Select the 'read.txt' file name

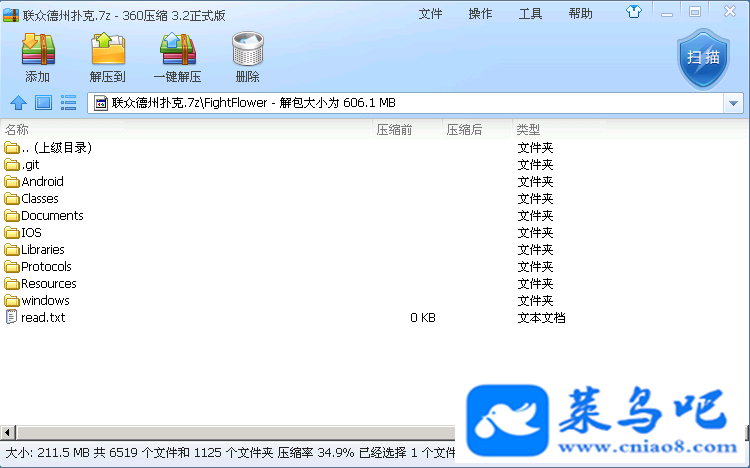pos(43,318)
